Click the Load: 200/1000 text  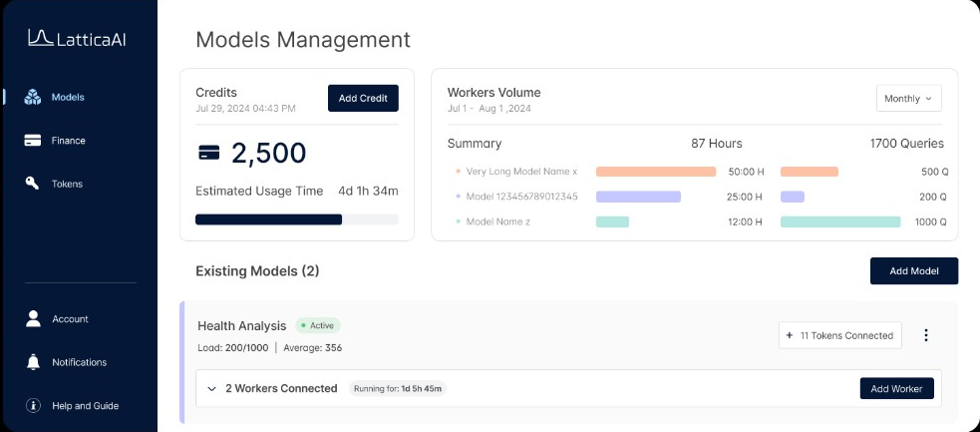232,348
